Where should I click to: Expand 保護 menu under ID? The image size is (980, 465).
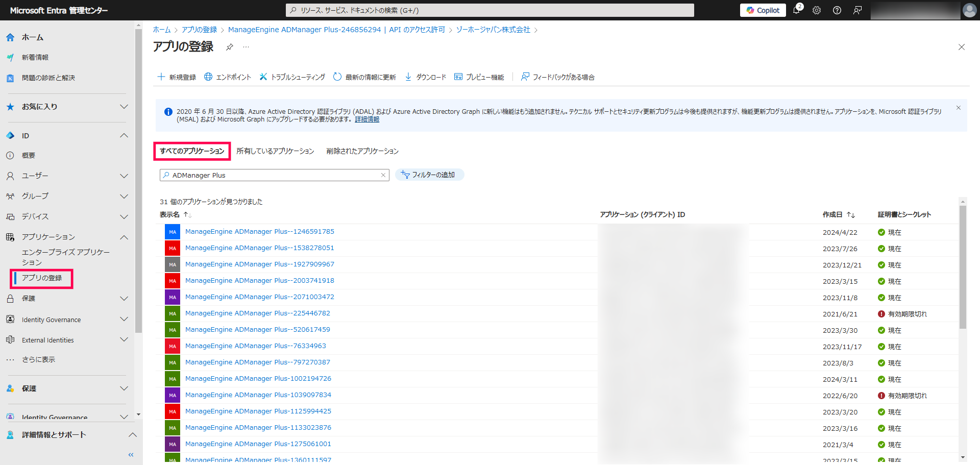coord(124,299)
